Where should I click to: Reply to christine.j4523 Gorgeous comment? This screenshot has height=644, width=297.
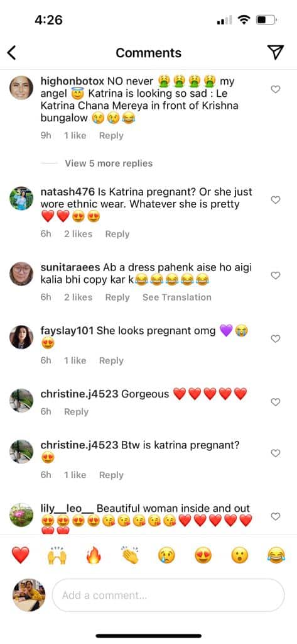[x=77, y=411]
